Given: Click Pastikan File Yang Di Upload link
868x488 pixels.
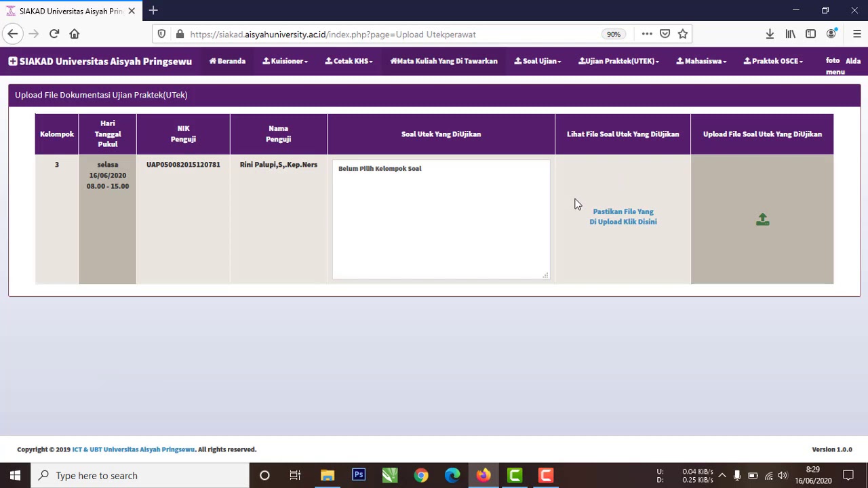Looking at the screenshot, I should tap(623, 217).
